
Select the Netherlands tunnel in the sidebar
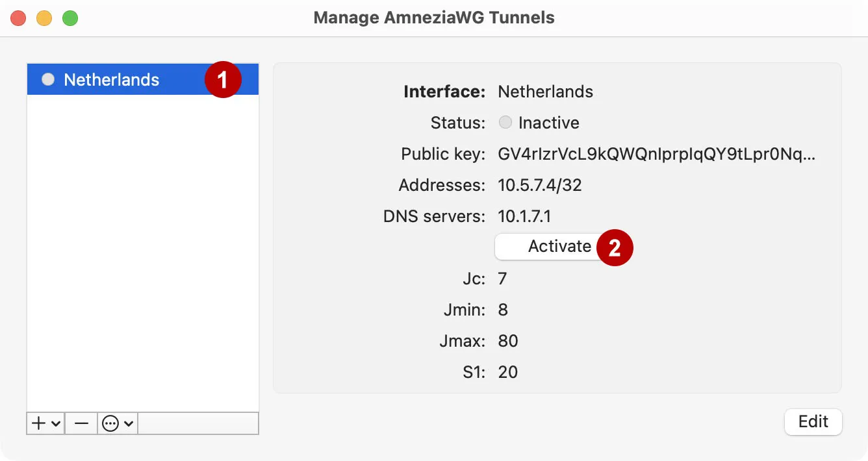tap(110, 79)
